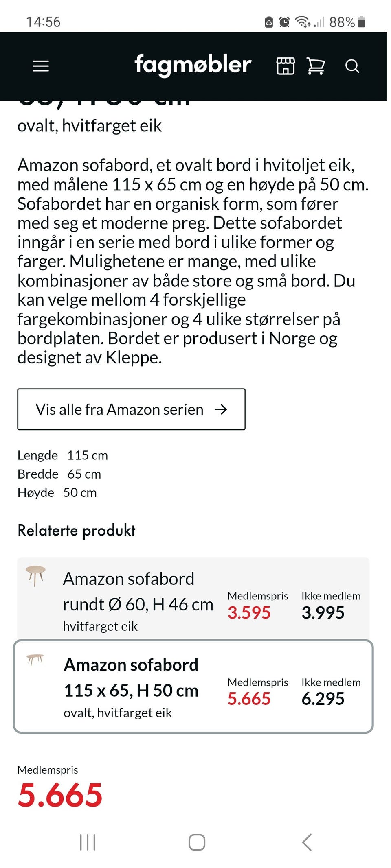
Task: Open the shopping cart
Action: point(316,66)
